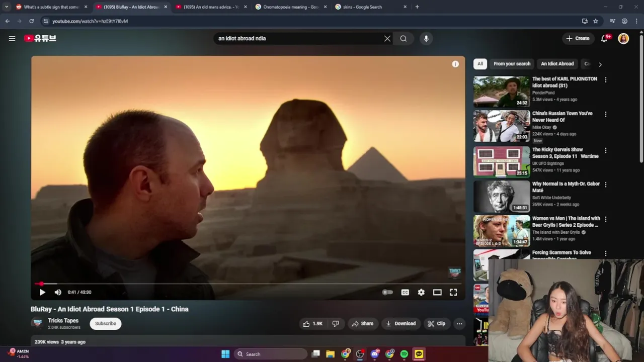This screenshot has height=362, width=644.
Task: Dislike the video with thumbs down
Action: (336, 324)
